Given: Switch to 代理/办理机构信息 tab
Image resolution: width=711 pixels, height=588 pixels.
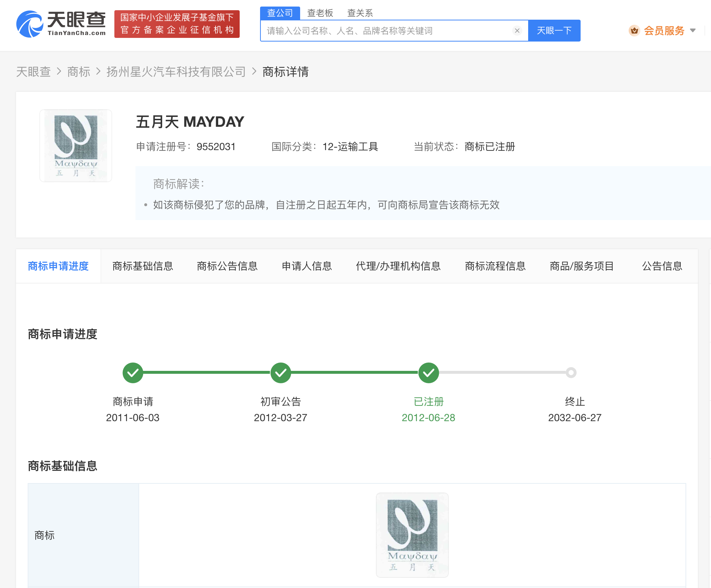Looking at the screenshot, I should (x=398, y=266).
